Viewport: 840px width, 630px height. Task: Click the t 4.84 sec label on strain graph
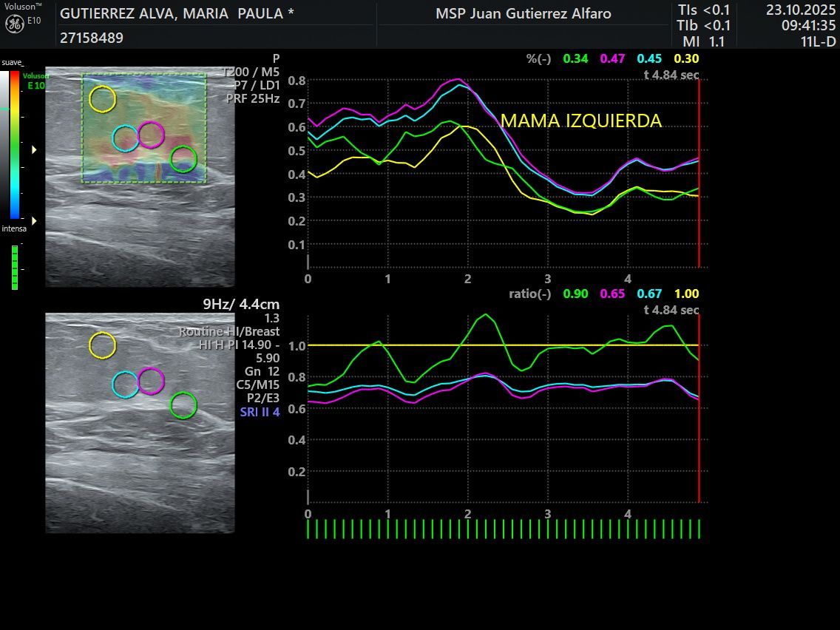click(x=671, y=75)
